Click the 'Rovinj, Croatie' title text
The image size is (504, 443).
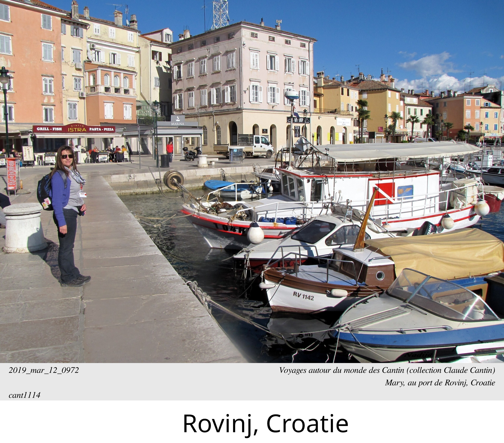point(265,424)
